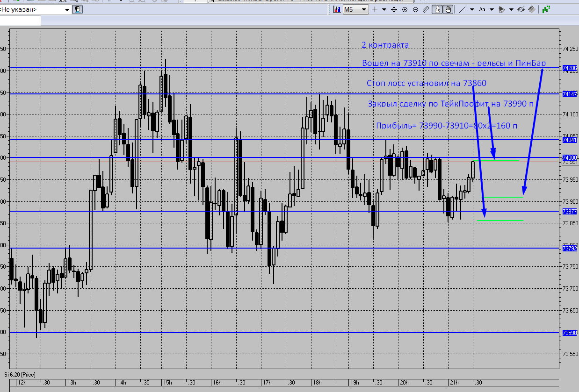Open the <Не указан> account combo box

[35, 9]
